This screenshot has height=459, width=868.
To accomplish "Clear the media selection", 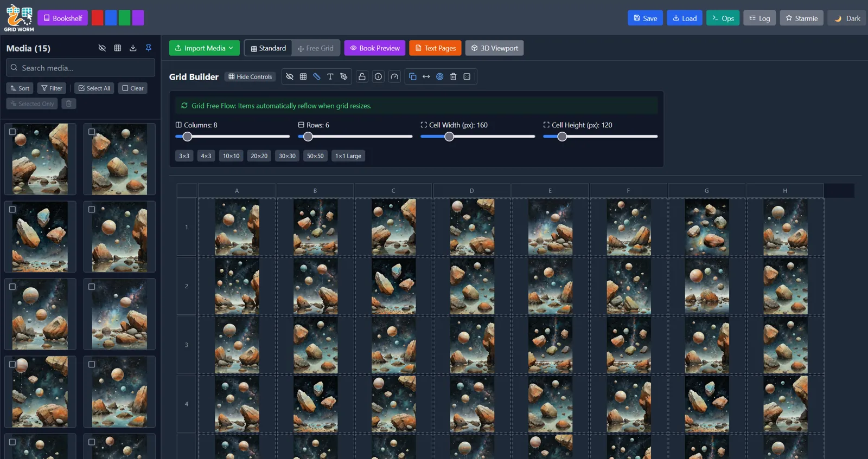I will tap(133, 88).
